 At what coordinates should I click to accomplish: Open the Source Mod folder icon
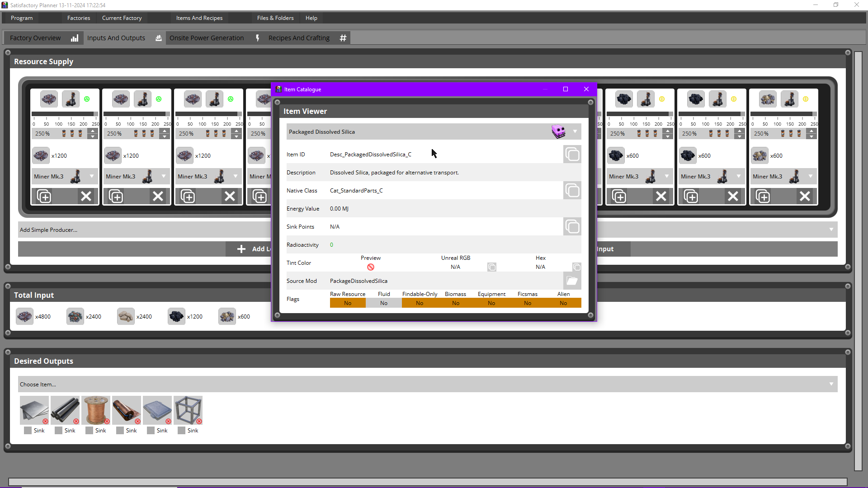tap(571, 281)
